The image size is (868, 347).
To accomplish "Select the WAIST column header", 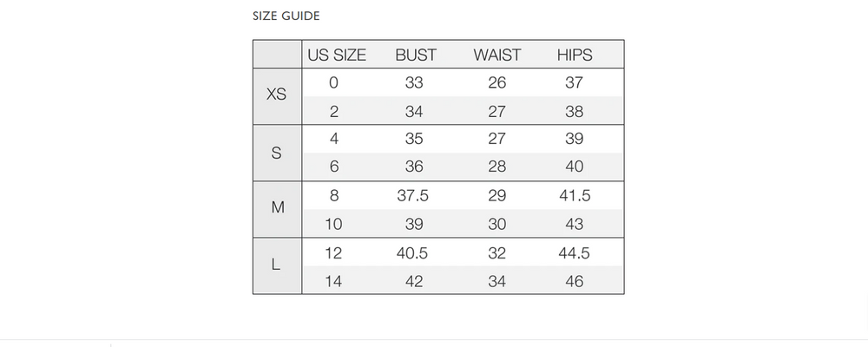I will [x=497, y=55].
